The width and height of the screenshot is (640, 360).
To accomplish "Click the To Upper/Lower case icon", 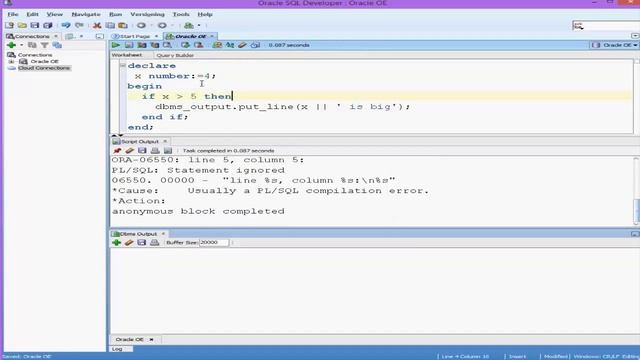I will coord(230,45).
